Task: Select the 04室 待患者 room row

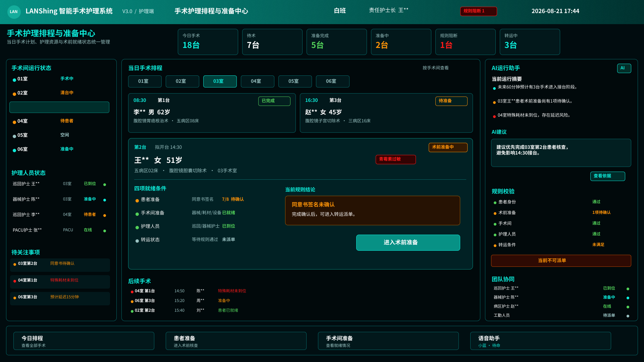Action: tap(59, 121)
